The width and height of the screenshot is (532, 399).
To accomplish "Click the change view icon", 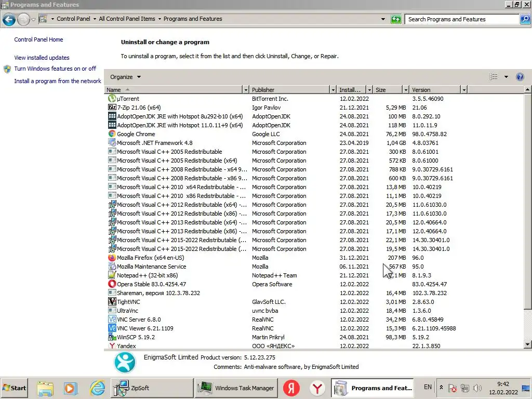I will point(494,77).
